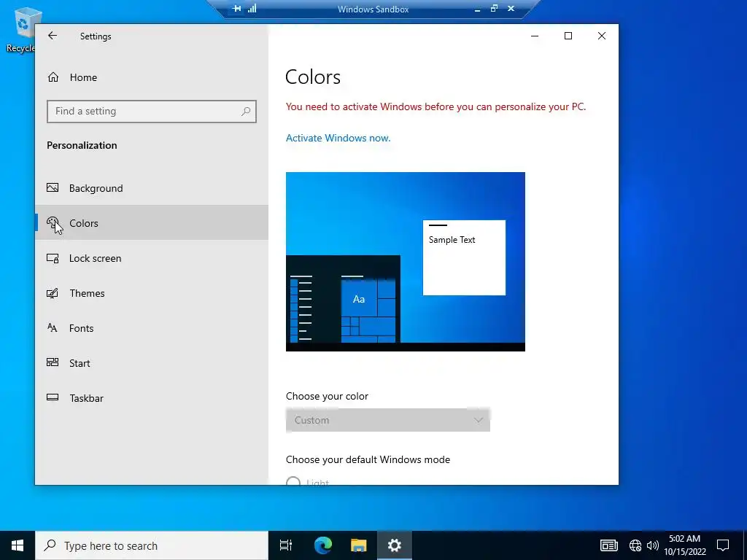Open Themes settings
This screenshot has width=747, height=560.
(152, 293)
